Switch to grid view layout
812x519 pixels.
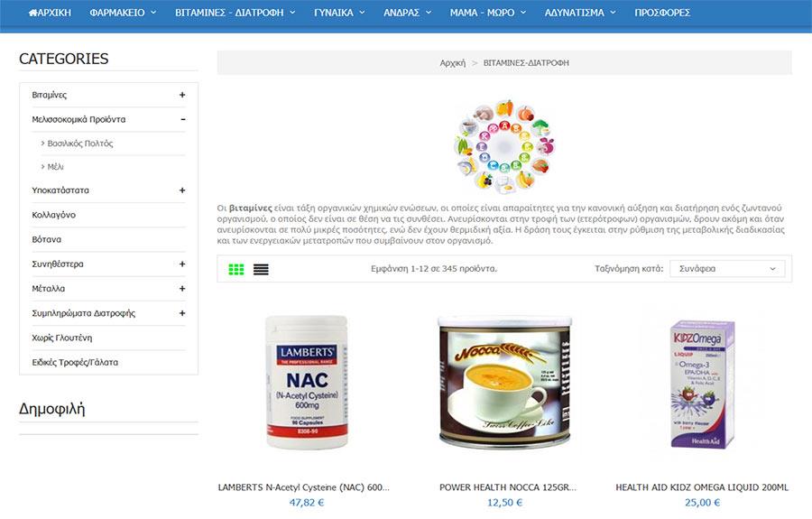pyautogui.click(x=236, y=269)
